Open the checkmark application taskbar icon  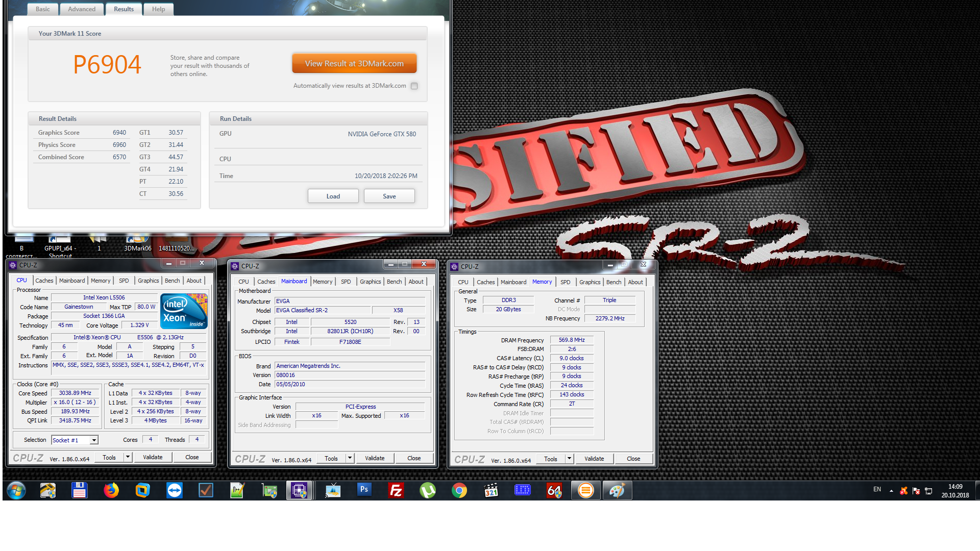click(206, 491)
